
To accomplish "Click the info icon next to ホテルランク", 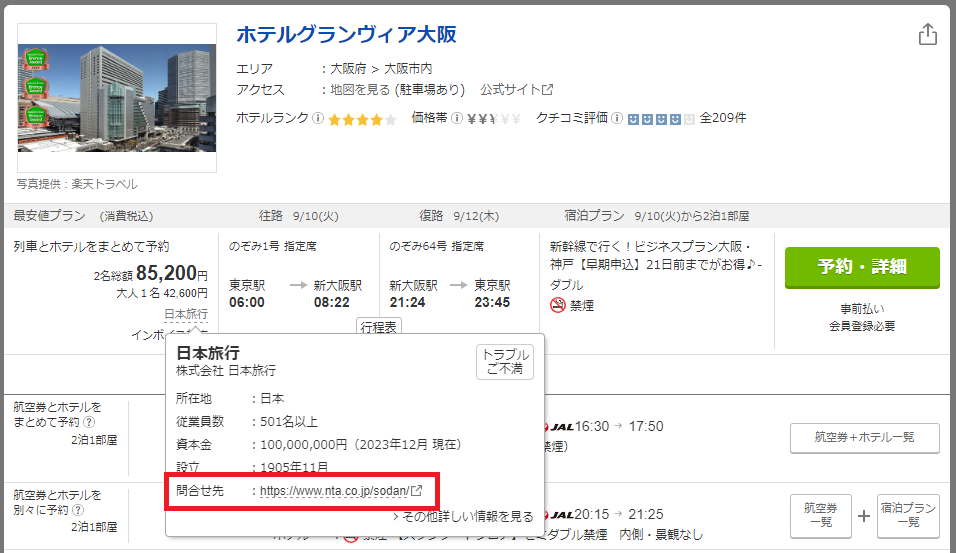I will 318,118.
